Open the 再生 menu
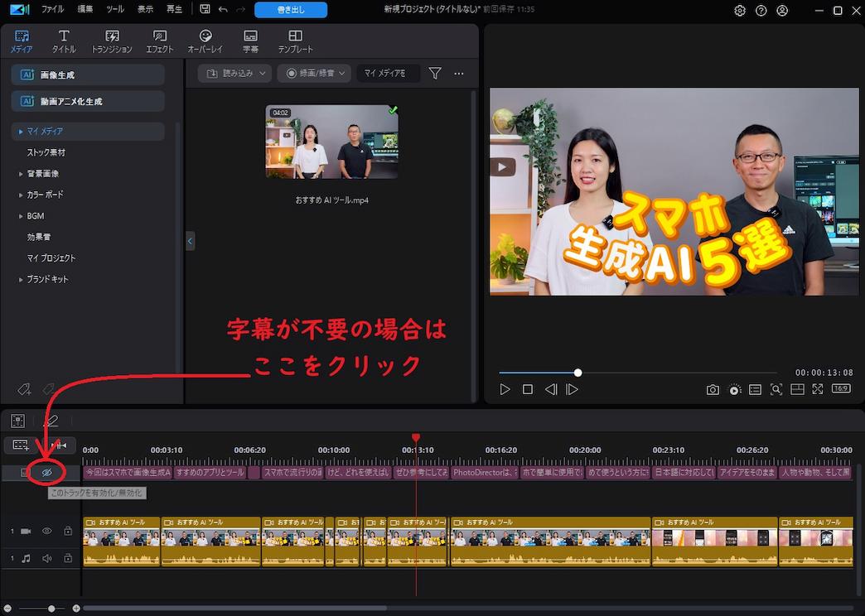 coord(174,9)
